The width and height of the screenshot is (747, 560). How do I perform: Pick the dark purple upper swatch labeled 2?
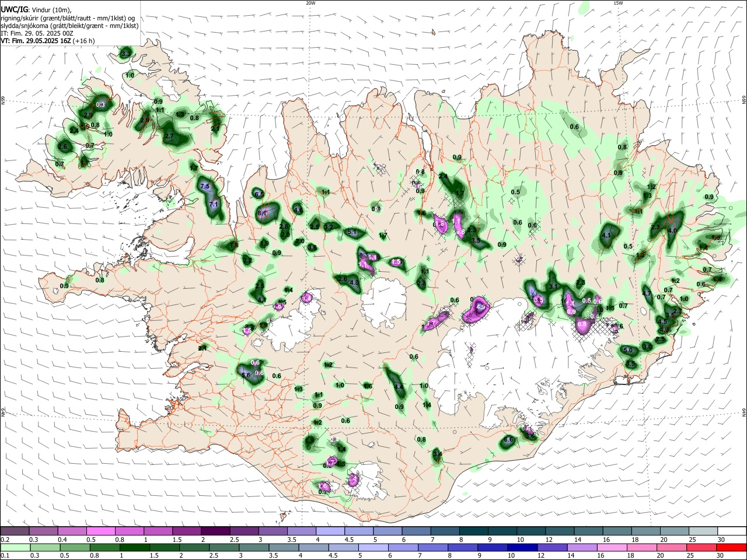click(215, 531)
